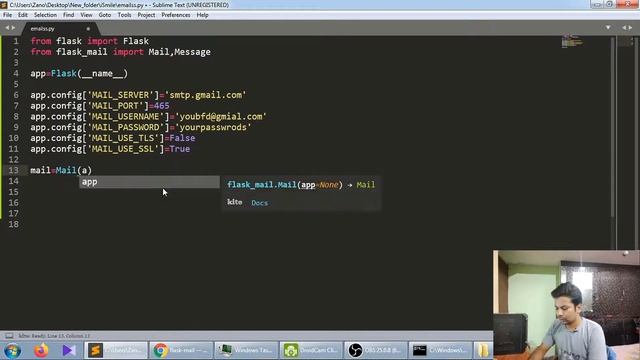This screenshot has width=640, height=360.
Task: Open the Project menu
Action: point(146,15)
